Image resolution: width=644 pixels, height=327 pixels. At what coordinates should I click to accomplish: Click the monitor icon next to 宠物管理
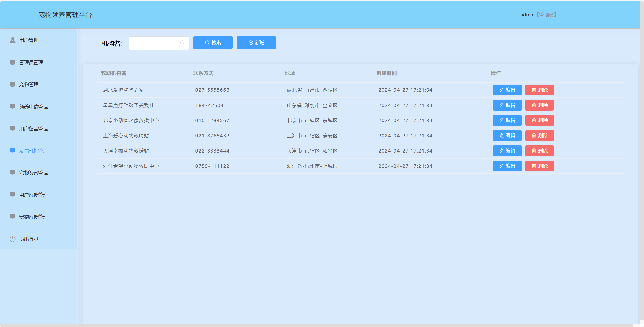tap(12, 84)
